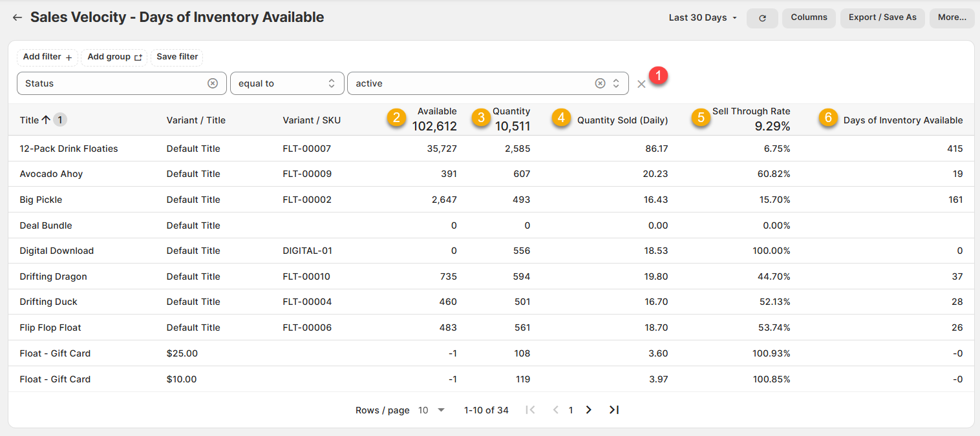Viewport: 980px width, 436px height.
Task: Click Export / Save As button
Action: tap(882, 17)
